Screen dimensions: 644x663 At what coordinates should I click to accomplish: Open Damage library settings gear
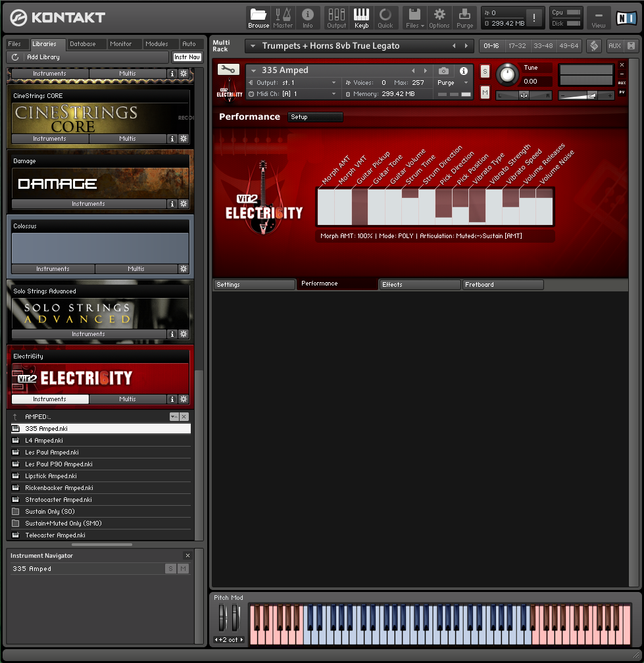[184, 204]
